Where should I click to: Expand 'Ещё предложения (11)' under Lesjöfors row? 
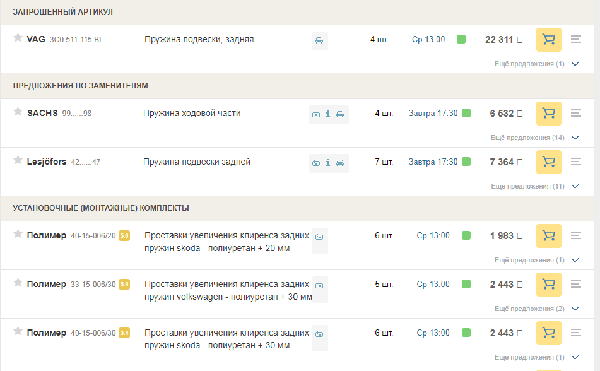tap(535, 186)
